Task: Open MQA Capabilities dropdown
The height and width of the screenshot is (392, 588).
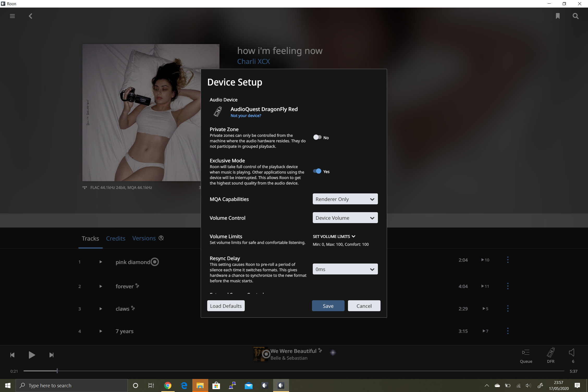Action: pyautogui.click(x=345, y=199)
